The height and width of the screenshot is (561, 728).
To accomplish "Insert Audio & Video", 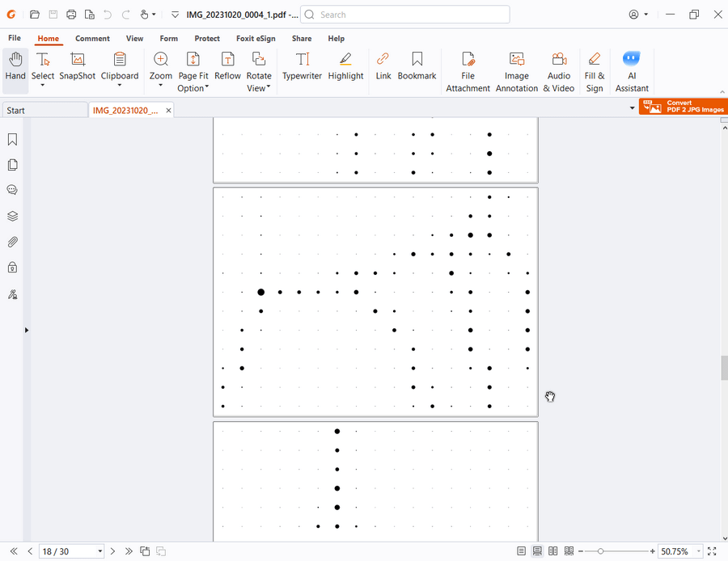I will pos(558,72).
